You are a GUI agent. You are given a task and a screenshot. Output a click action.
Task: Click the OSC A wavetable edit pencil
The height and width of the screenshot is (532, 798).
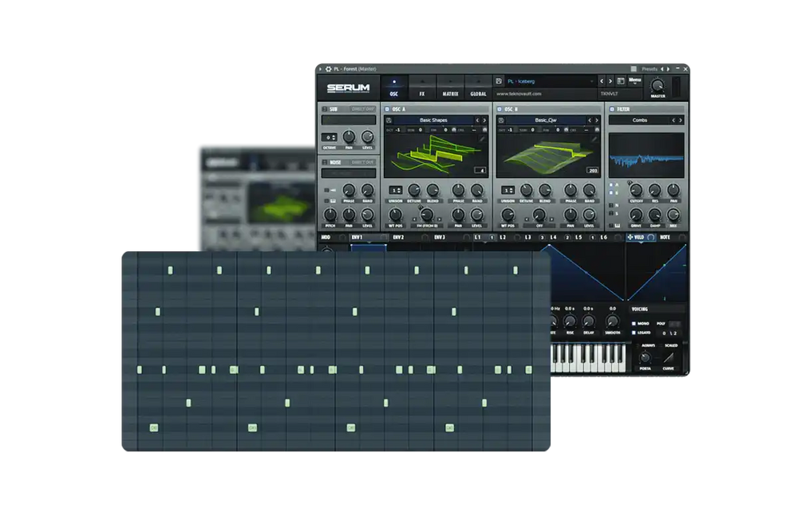point(481,139)
